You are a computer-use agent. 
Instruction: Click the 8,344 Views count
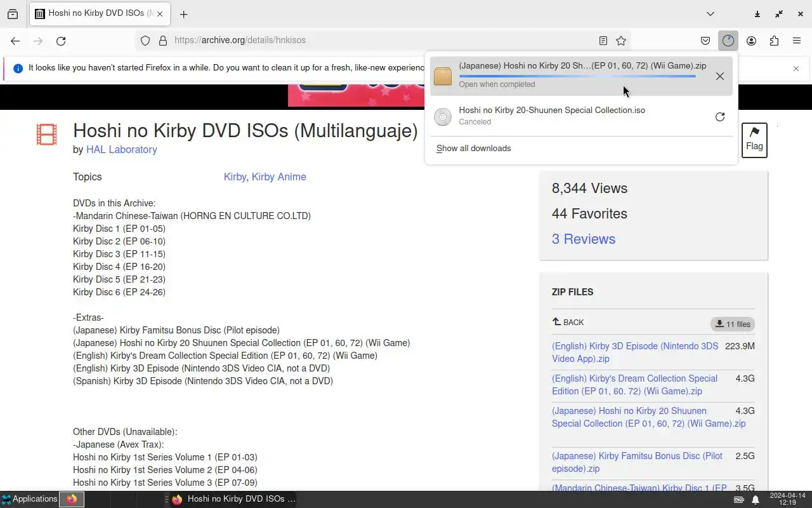[589, 188]
